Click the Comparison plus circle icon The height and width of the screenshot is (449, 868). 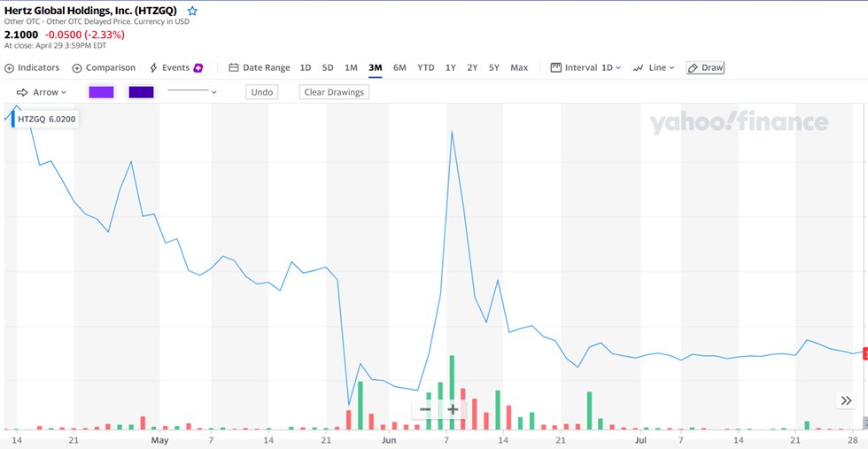click(77, 68)
